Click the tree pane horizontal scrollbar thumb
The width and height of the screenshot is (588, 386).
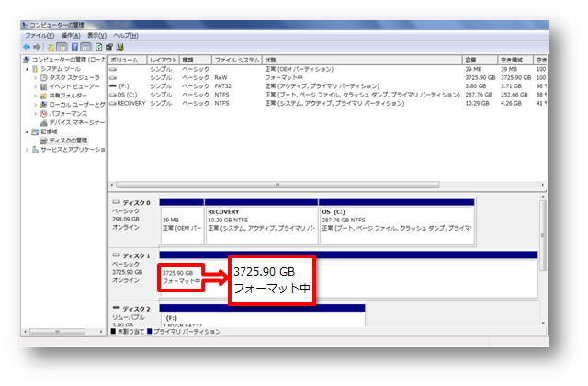click(x=57, y=332)
